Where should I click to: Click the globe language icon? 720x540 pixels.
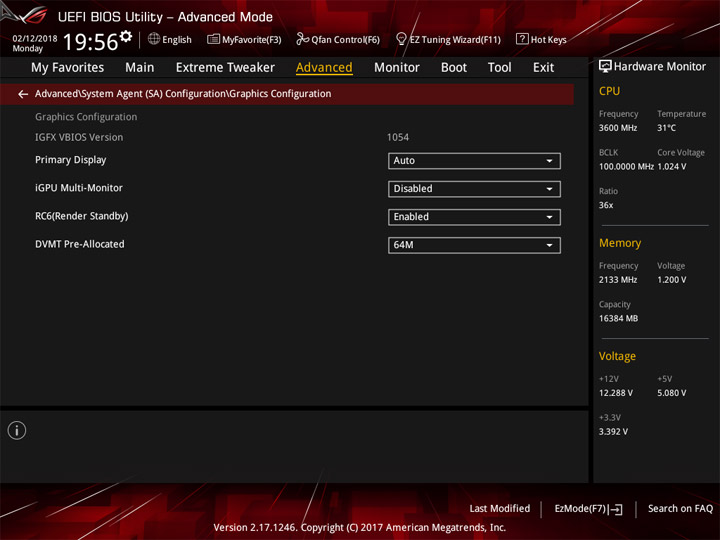(154, 39)
